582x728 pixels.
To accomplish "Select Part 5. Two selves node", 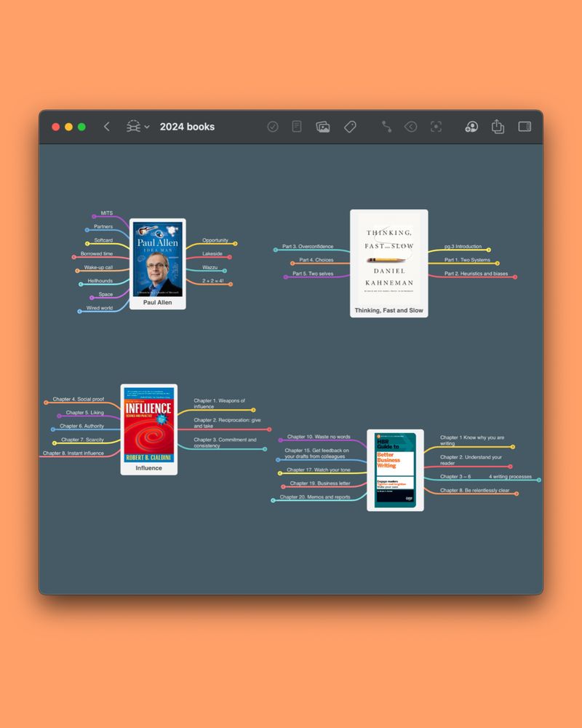I will (x=313, y=274).
